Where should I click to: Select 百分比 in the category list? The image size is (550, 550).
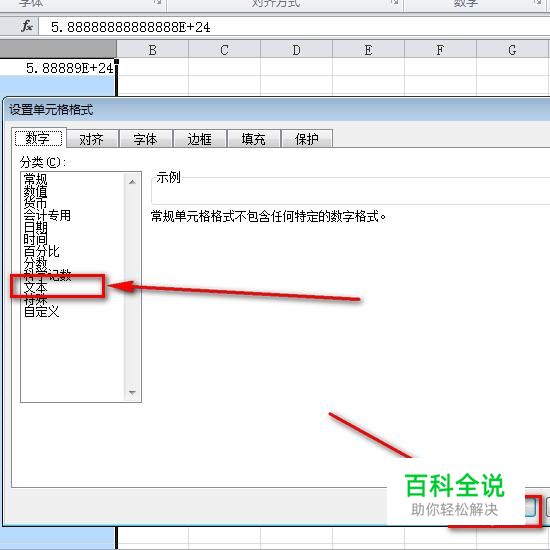coord(41,251)
